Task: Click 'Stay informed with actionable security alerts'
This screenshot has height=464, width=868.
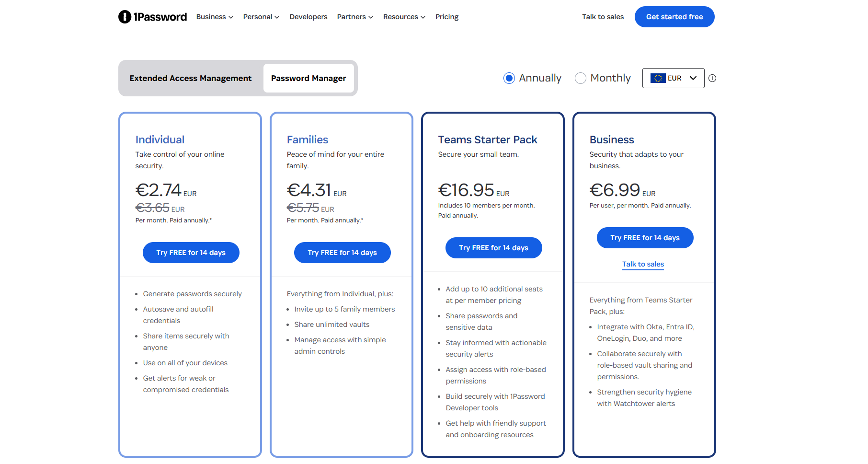Action: [x=496, y=348]
